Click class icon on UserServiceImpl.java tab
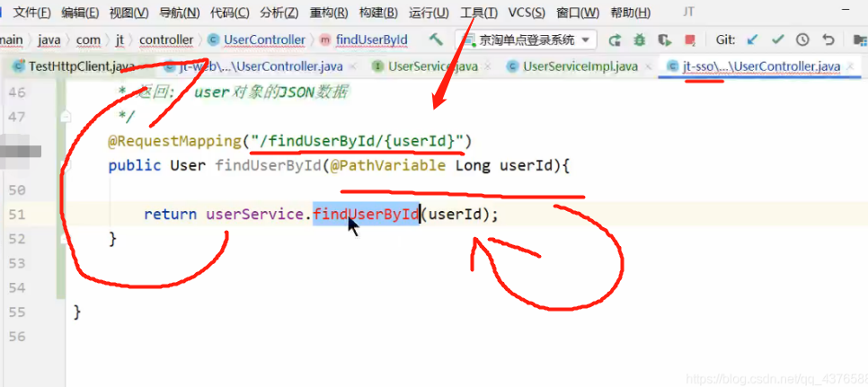Image resolution: width=868 pixels, height=387 pixels. coord(512,67)
